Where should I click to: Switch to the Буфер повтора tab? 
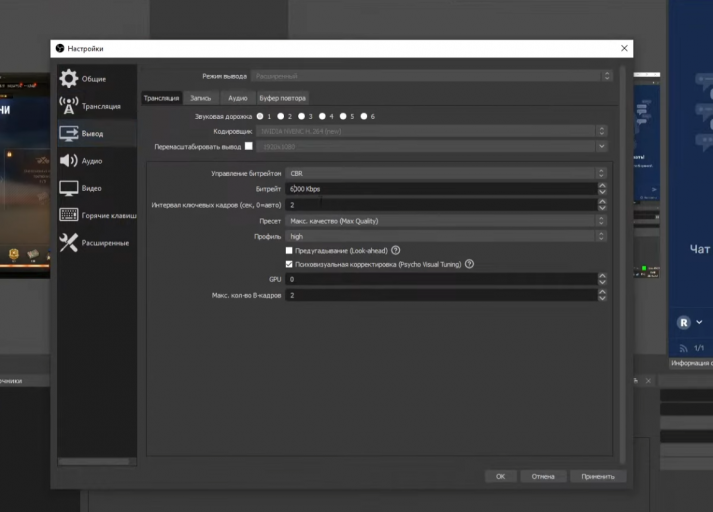point(282,98)
